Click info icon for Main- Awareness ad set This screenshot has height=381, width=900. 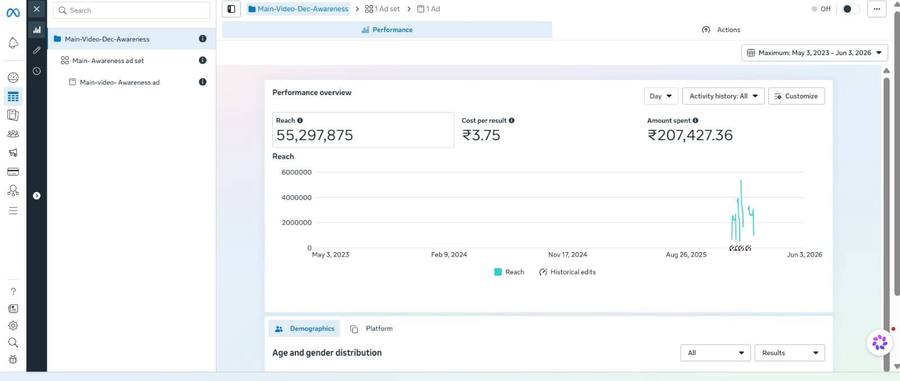click(203, 60)
